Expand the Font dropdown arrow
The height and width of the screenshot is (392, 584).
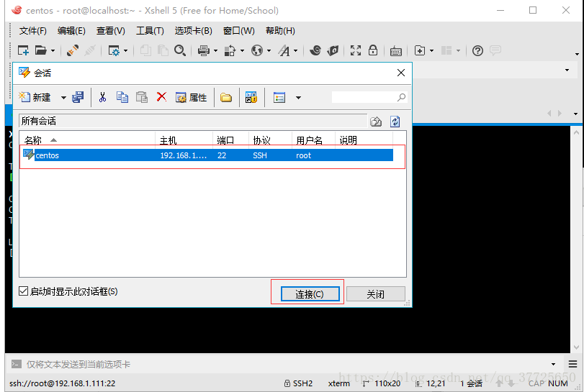[x=296, y=50]
